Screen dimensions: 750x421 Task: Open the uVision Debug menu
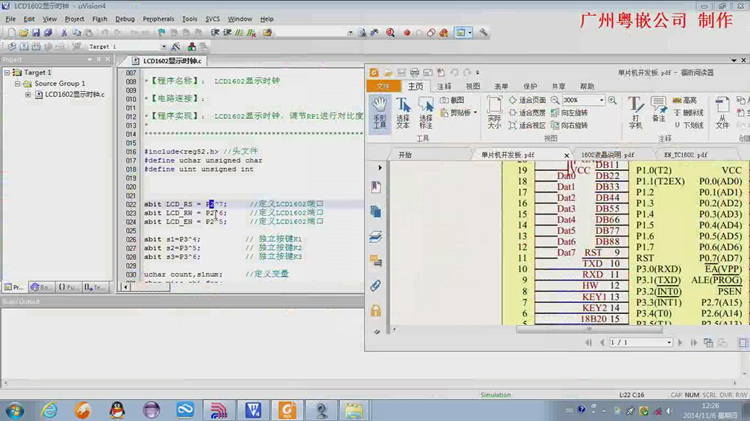pyautogui.click(x=125, y=19)
